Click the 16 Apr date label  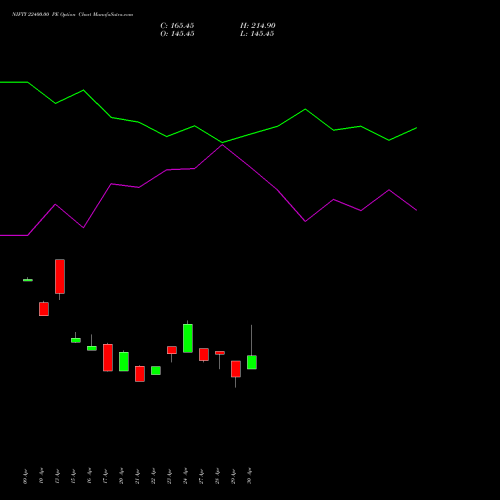tap(89, 476)
